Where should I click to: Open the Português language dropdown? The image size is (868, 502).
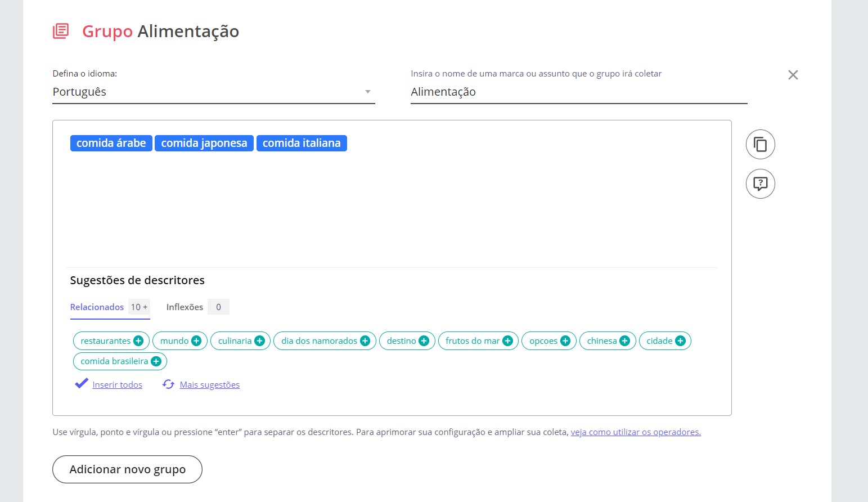[214, 92]
